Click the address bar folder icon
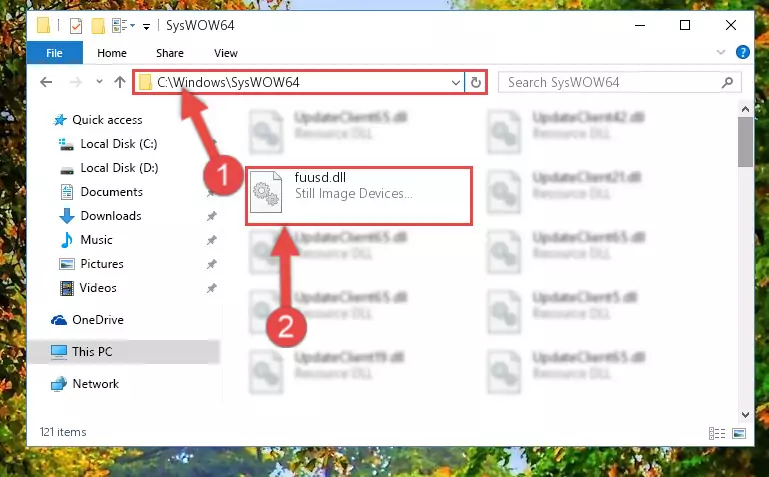 coord(145,82)
